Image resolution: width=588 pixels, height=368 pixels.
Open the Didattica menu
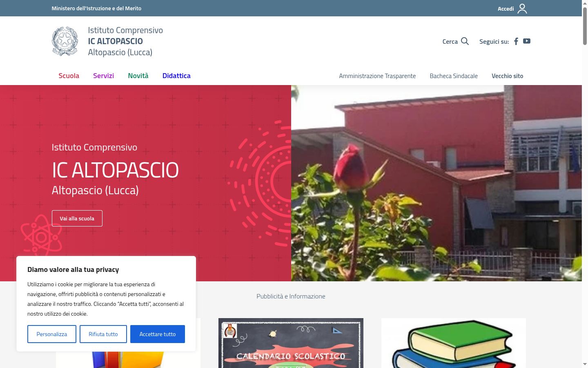coord(176,76)
